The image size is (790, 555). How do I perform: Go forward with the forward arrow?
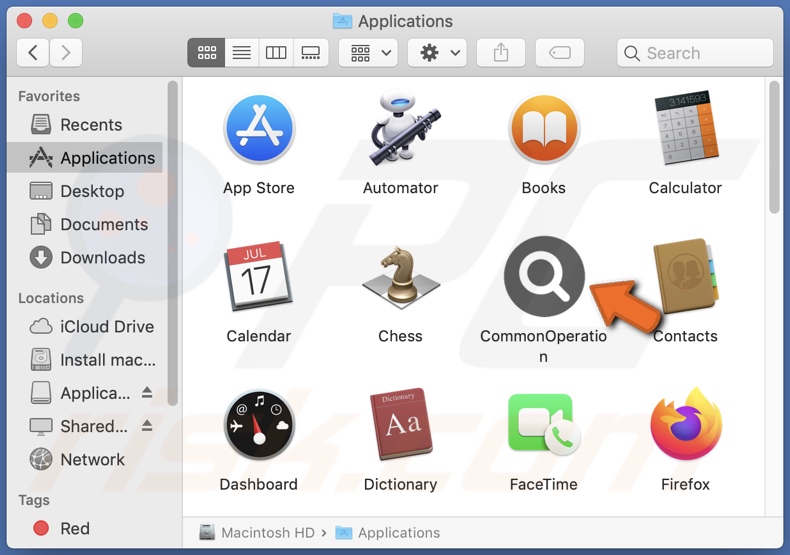click(65, 52)
